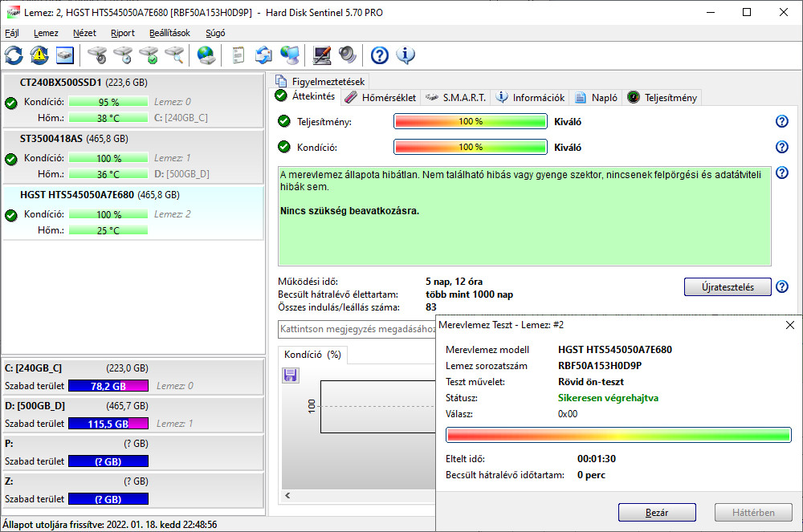Click the green check icon of ST3500418AS disk

point(11,159)
